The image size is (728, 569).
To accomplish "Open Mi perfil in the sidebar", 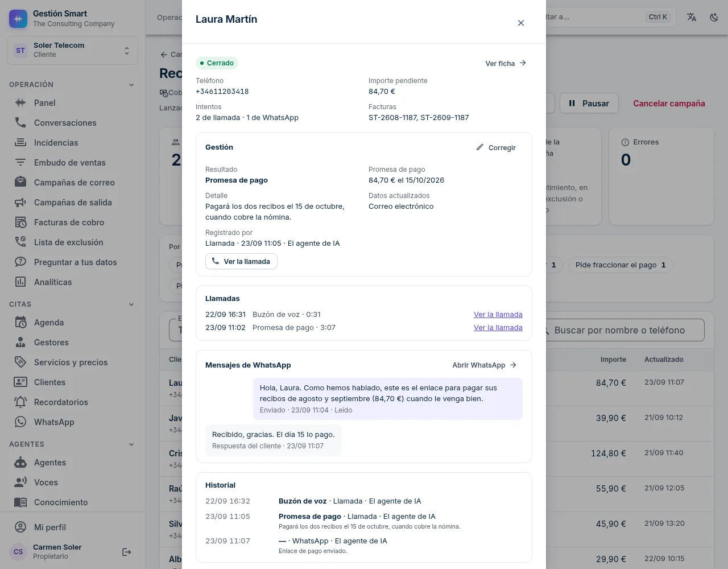I will click(73, 527).
